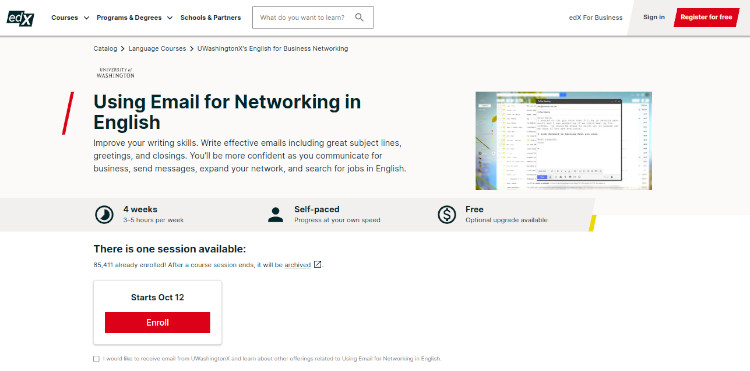Open the archived link
The height and width of the screenshot is (371, 750).
[x=298, y=265]
